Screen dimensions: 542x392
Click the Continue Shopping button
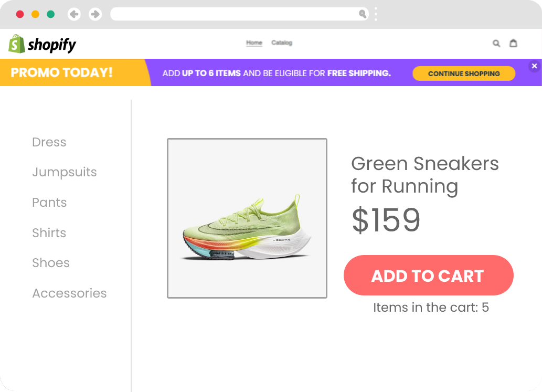(x=464, y=73)
